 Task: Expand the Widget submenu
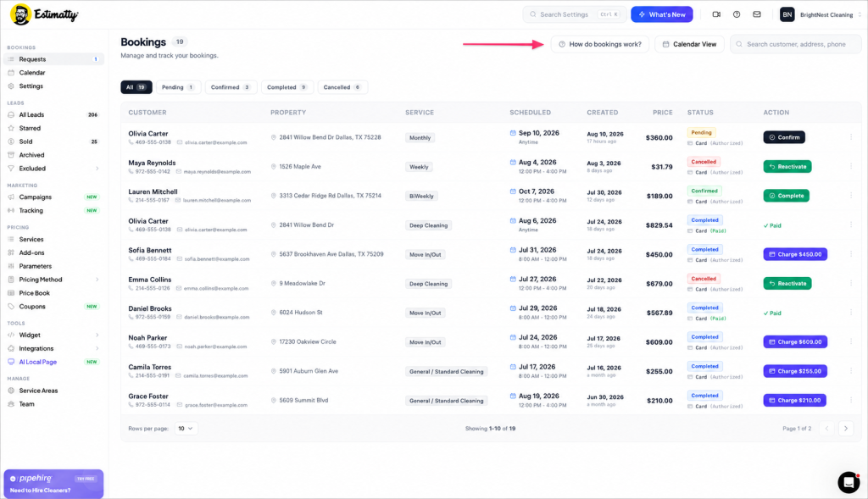point(97,335)
